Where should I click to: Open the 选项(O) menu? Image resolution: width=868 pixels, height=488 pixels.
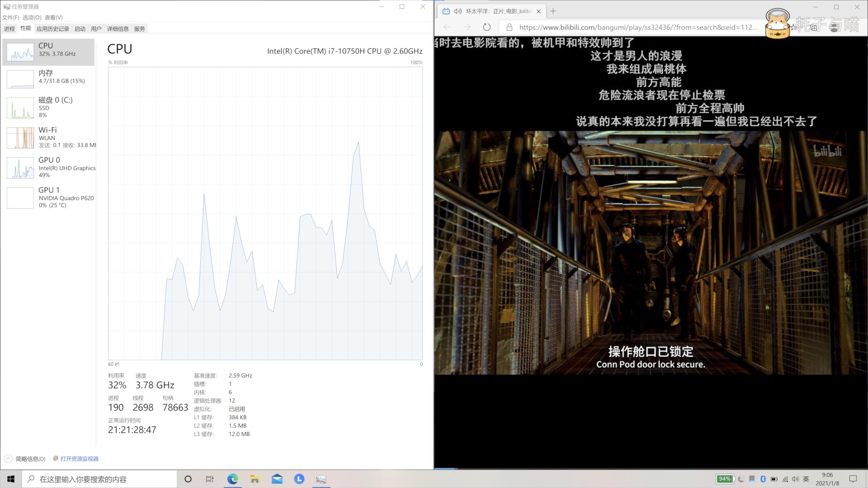(32, 18)
